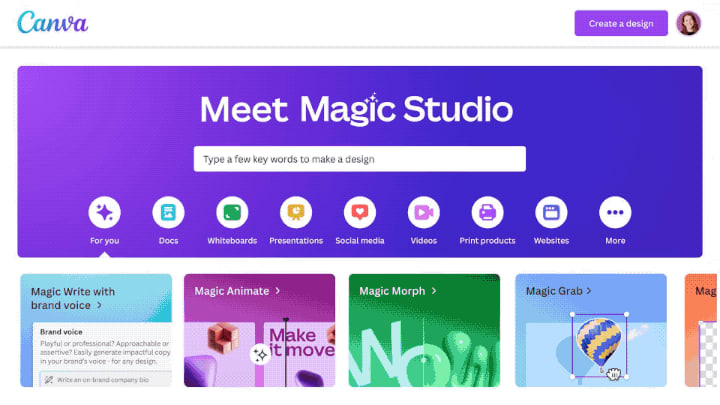Open the Whiteboards category icon
Image resolution: width=720 pixels, height=405 pixels.
[x=232, y=212]
